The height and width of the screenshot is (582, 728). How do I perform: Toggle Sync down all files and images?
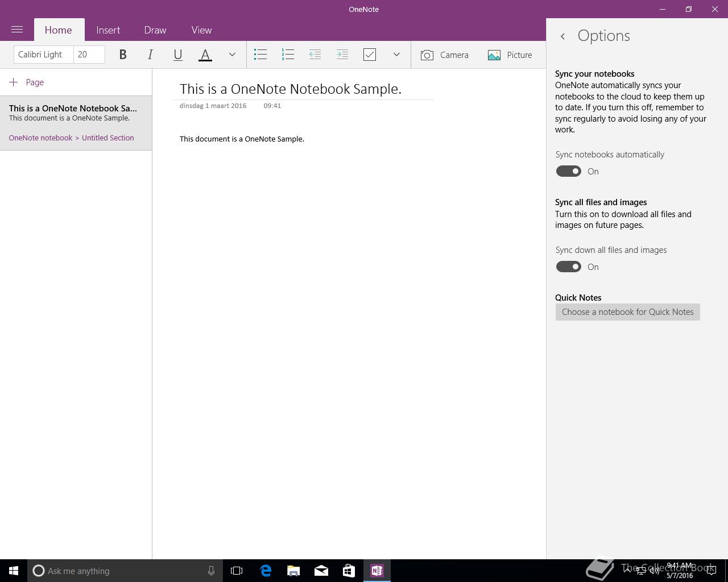click(568, 267)
